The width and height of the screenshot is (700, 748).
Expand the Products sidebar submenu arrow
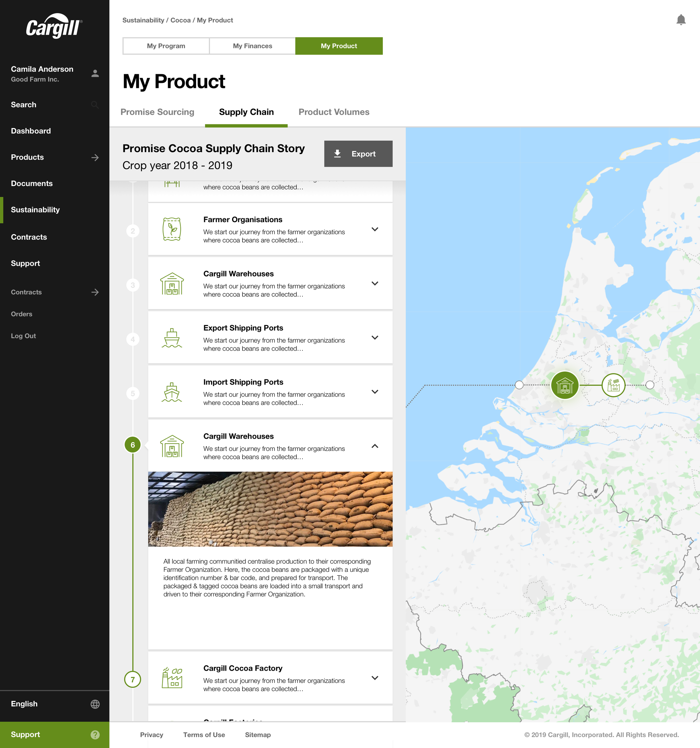click(95, 157)
